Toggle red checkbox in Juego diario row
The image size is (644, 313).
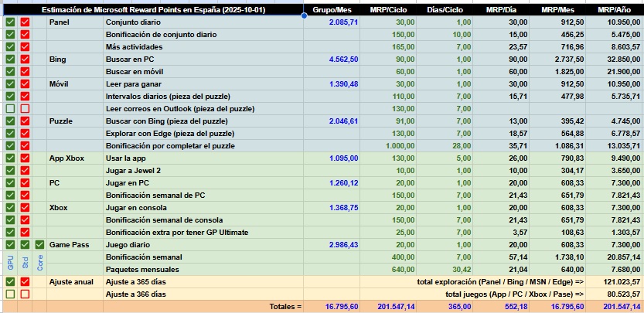(25, 245)
